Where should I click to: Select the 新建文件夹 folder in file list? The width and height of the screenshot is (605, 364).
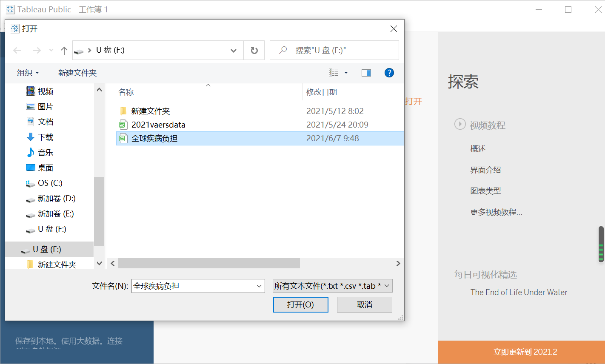150,111
